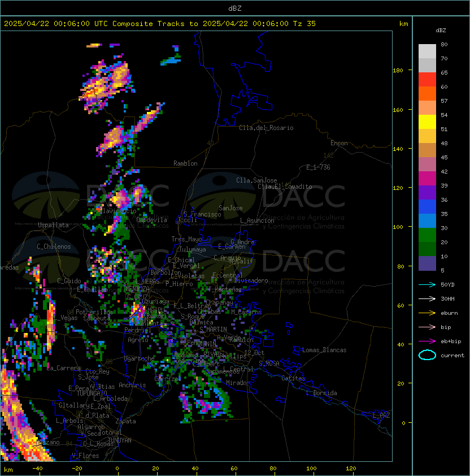Click the 'Clla.del_Rosario' map label
The height and width of the screenshot is (476, 470).
(x=266, y=128)
